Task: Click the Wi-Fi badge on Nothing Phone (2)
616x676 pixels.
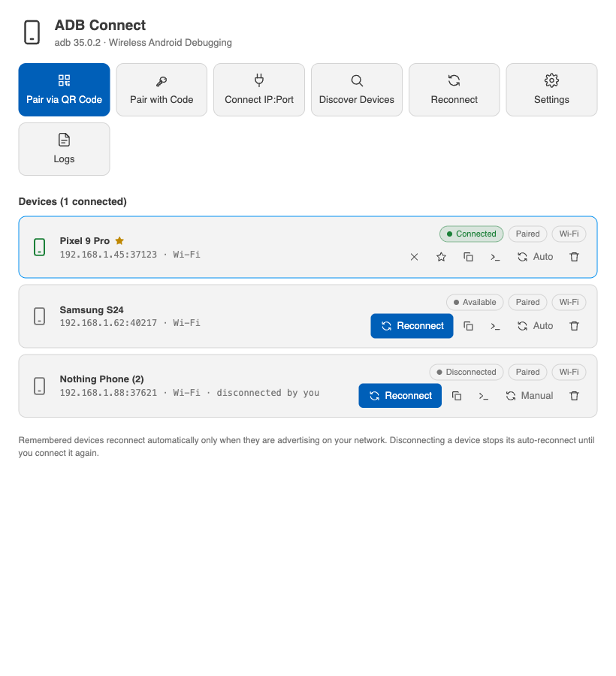Action: click(569, 372)
